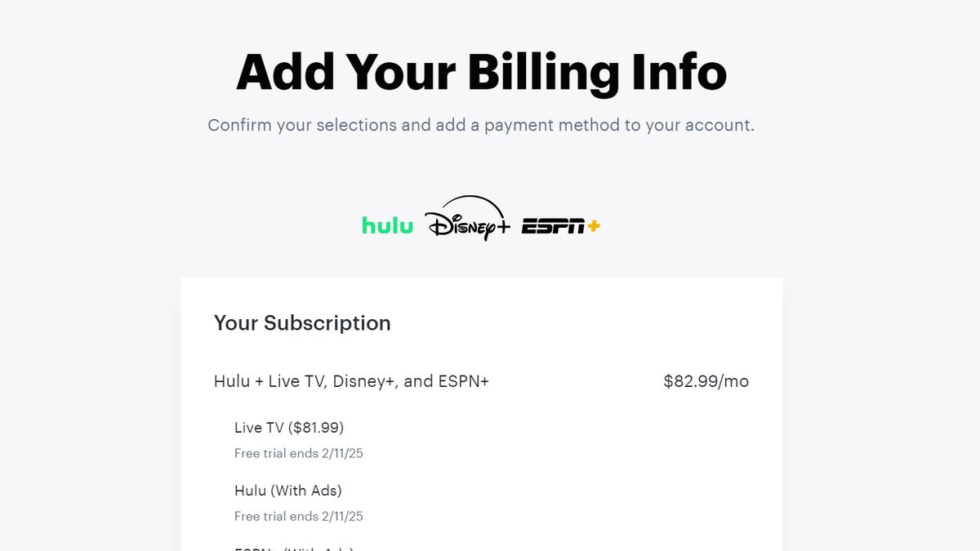Select the Hulu + Live TV bundle name

[351, 381]
